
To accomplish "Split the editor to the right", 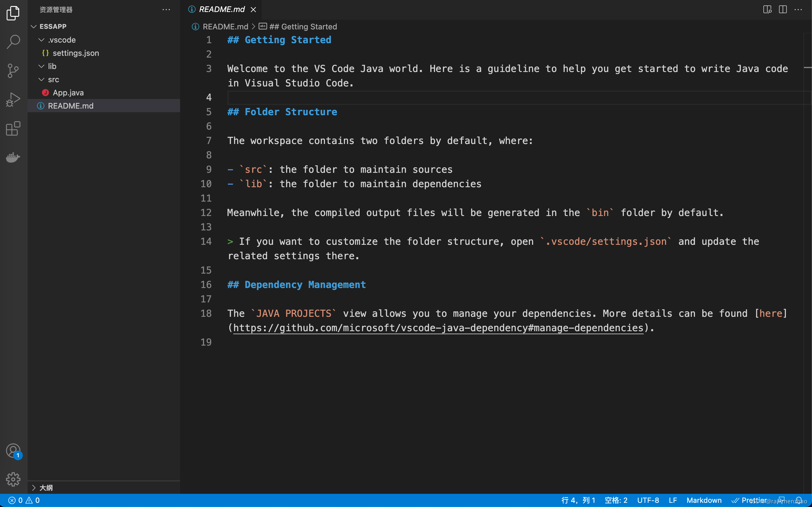I will pos(783,9).
